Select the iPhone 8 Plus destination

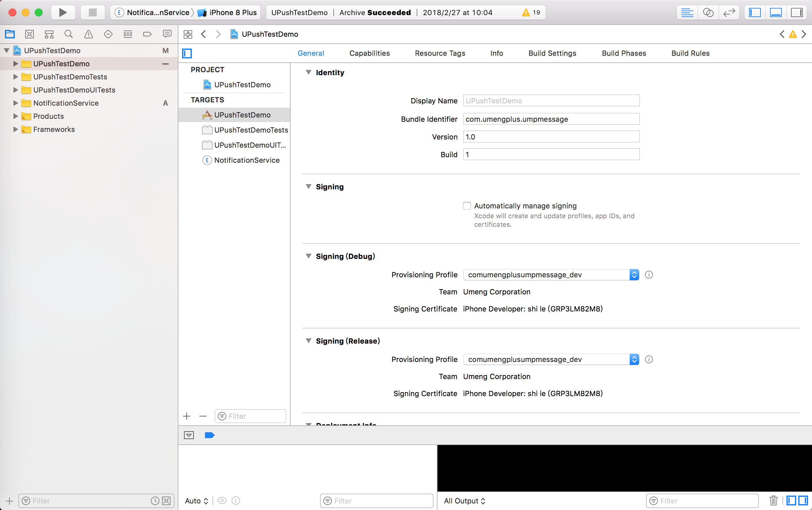pos(228,12)
